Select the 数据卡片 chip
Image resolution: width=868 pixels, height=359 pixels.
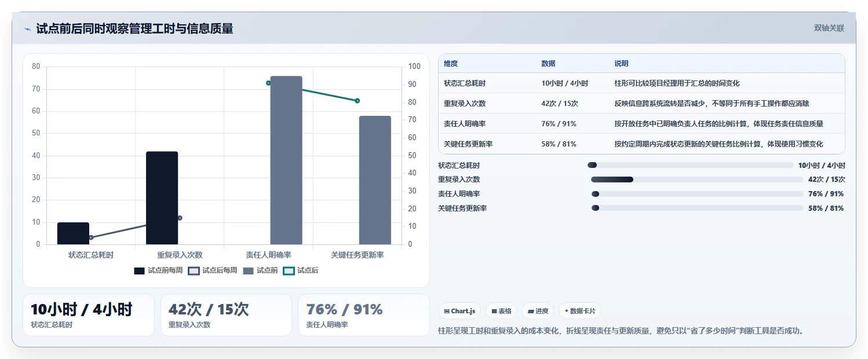click(580, 311)
